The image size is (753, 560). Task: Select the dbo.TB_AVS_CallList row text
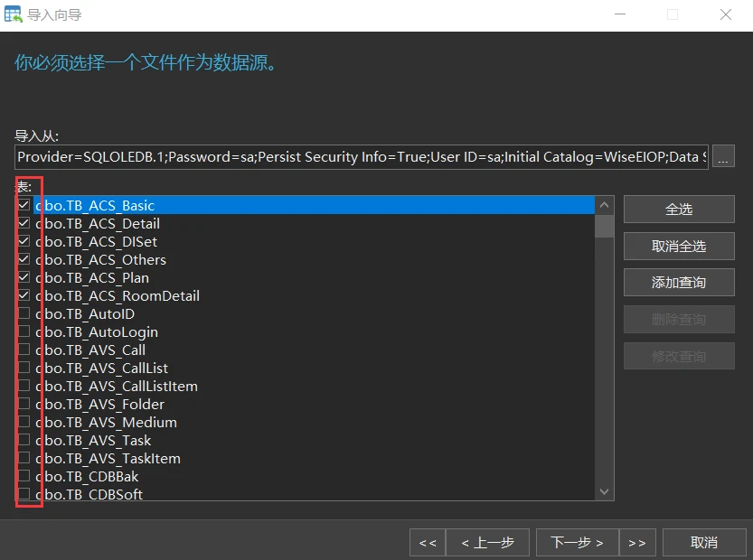click(102, 368)
